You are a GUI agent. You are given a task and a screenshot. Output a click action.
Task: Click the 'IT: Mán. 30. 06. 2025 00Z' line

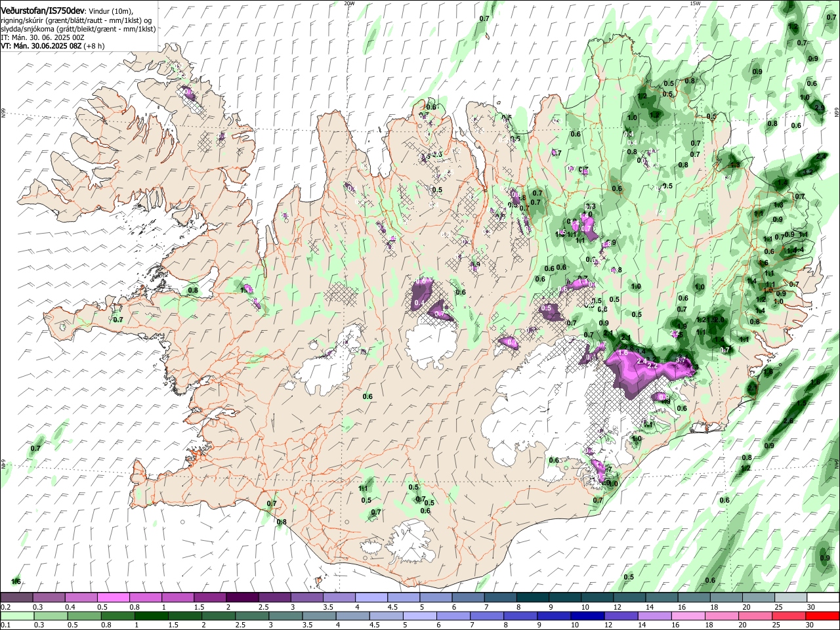coord(43,37)
